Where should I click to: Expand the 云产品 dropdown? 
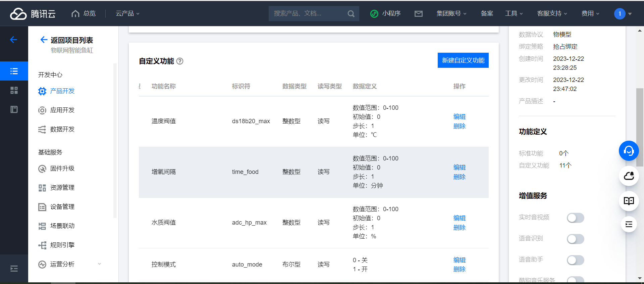click(x=127, y=14)
